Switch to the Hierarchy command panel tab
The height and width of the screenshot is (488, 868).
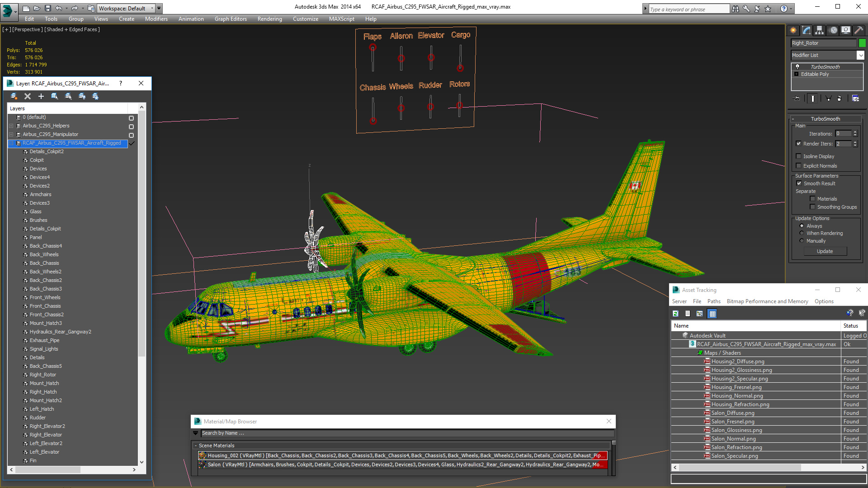click(820, 30)
